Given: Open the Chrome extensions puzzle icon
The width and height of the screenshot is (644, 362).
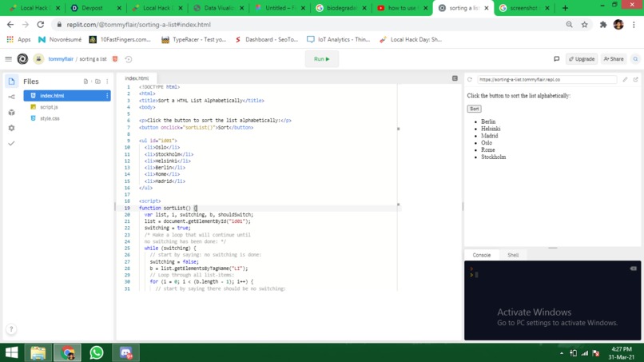Looking at the screenshot, I should (603, 25).
